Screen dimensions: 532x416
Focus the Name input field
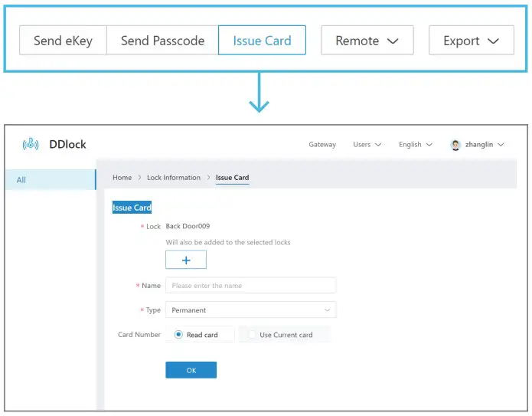pos(251,285)
